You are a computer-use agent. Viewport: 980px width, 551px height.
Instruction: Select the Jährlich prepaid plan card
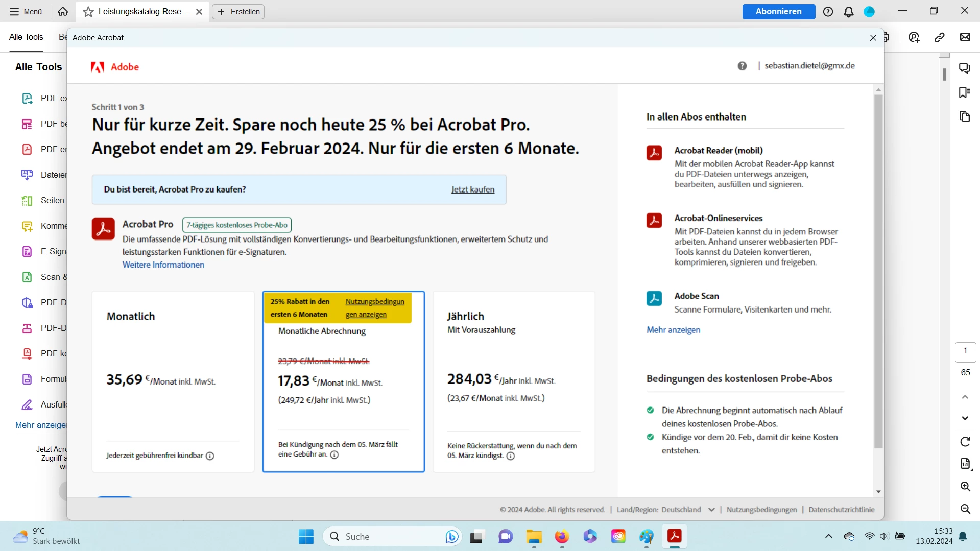pyautogui.click(x=514, y=381)
